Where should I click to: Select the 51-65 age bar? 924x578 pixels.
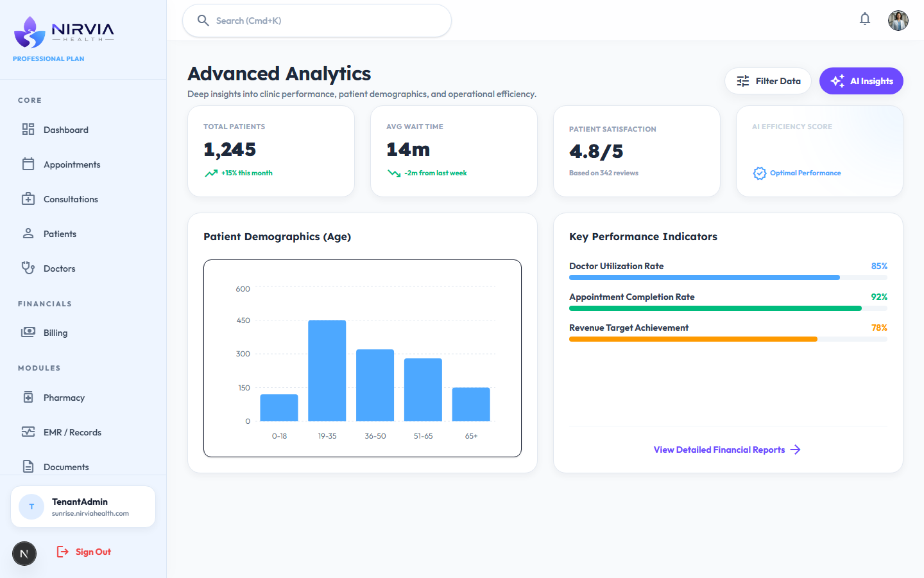[x=423, y=390]
